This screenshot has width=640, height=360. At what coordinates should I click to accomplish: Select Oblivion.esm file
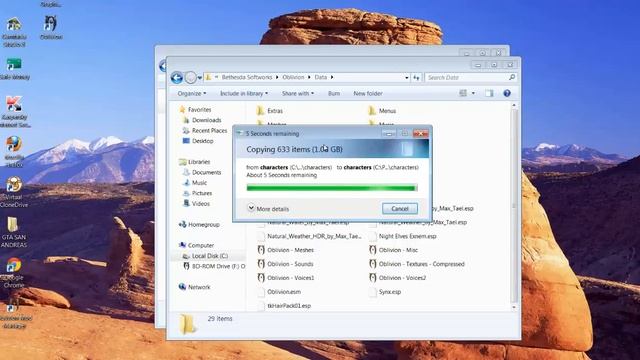click(279, 292)
